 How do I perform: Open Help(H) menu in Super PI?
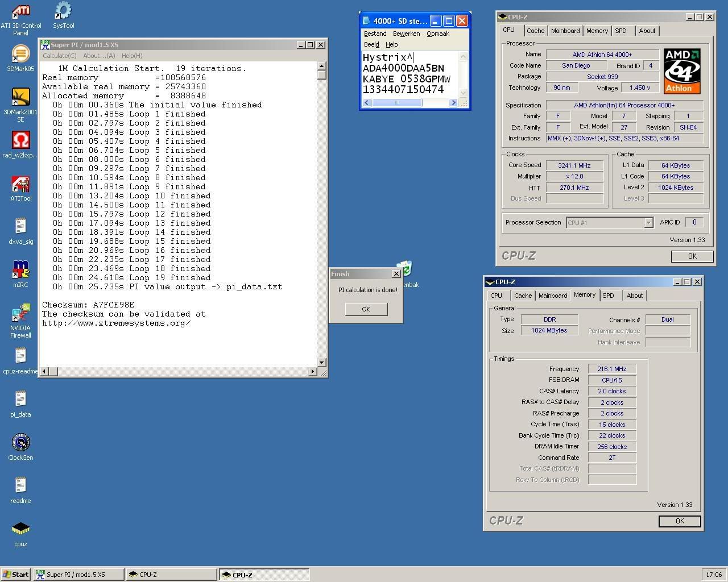point(132,56)
